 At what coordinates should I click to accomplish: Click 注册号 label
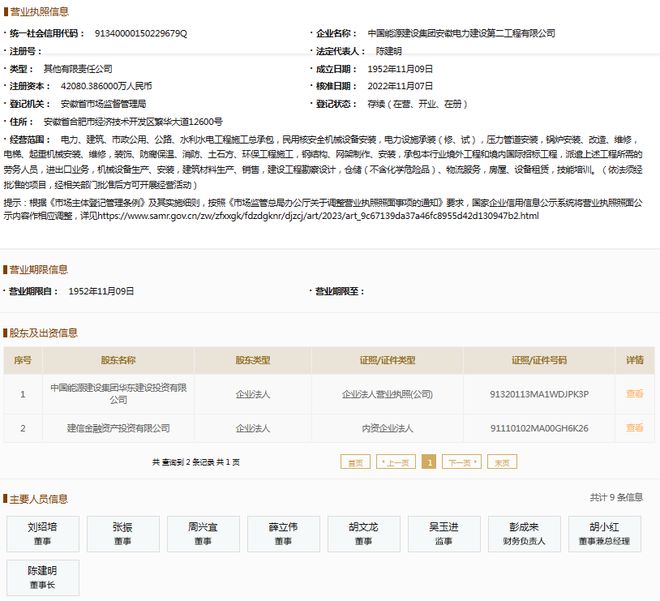[25, 51]
